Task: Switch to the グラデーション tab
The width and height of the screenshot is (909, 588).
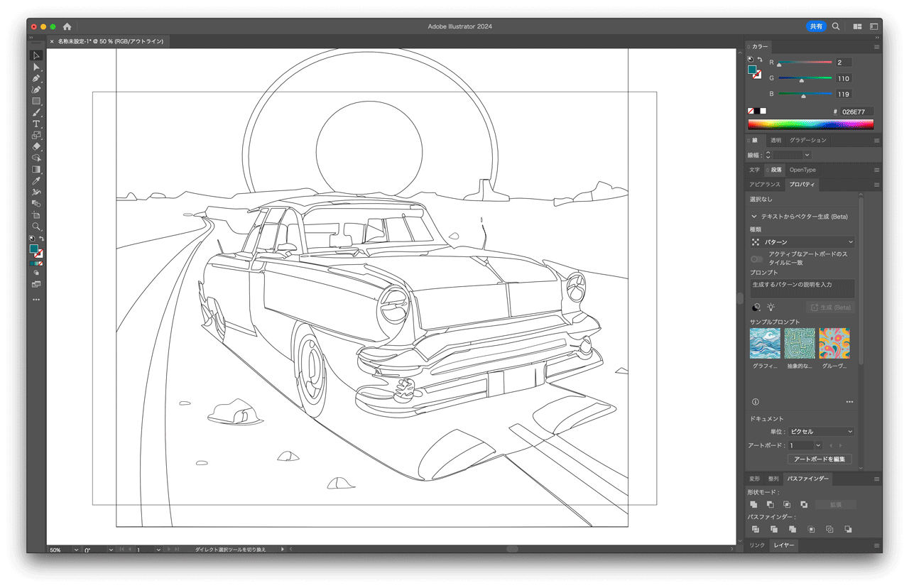Action: pos(808,141)
